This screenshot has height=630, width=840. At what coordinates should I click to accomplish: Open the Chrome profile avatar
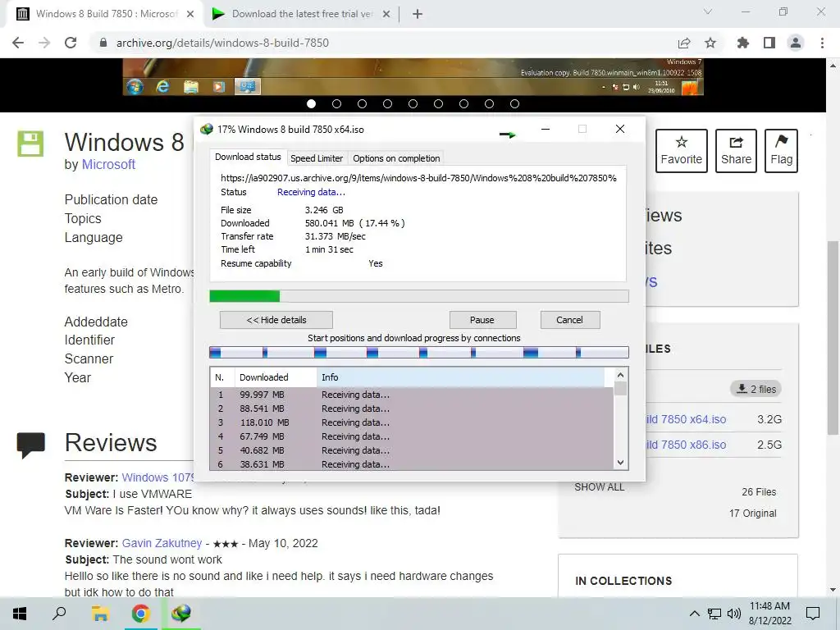[x=796, y=43]
